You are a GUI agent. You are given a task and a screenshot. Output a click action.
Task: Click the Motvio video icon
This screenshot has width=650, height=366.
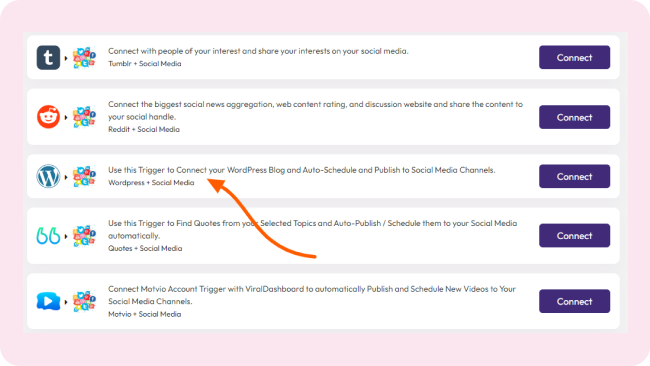(x=48, y=301)
